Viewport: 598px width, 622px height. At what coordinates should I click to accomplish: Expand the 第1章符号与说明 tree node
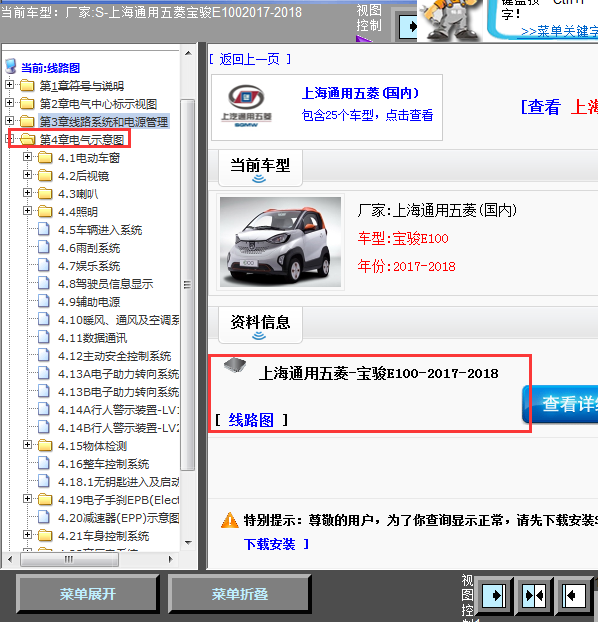pyautogui.click(x=9, y=85)
